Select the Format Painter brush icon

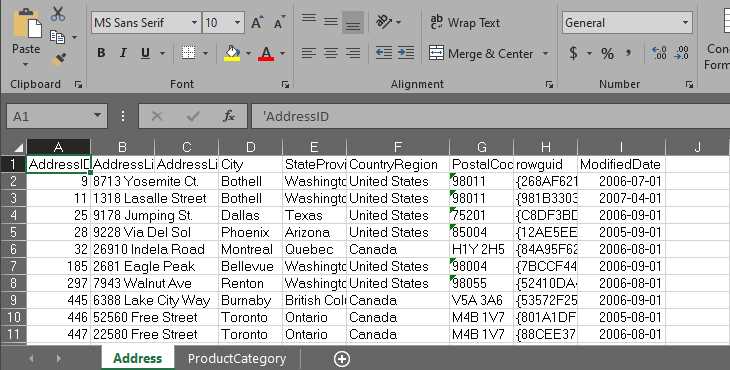(59, 60)
